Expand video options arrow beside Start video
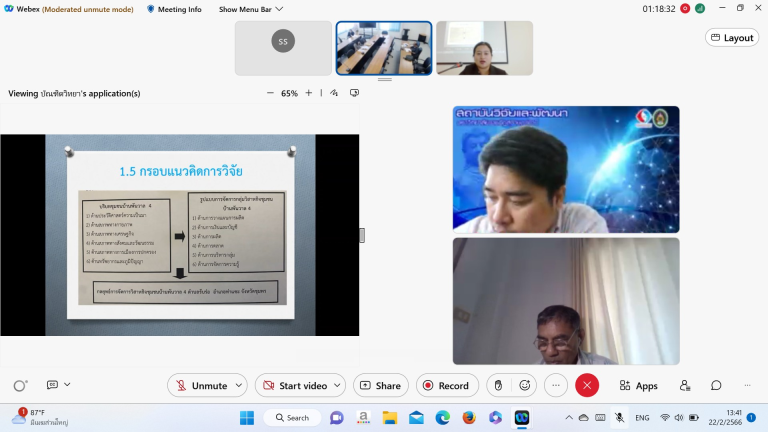The width and height of the screenshot is (768, 432). (x=336, y=386)
